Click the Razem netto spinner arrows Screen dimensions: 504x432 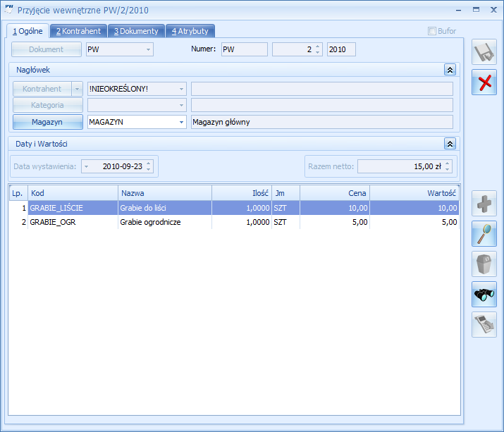coord(447,166)
